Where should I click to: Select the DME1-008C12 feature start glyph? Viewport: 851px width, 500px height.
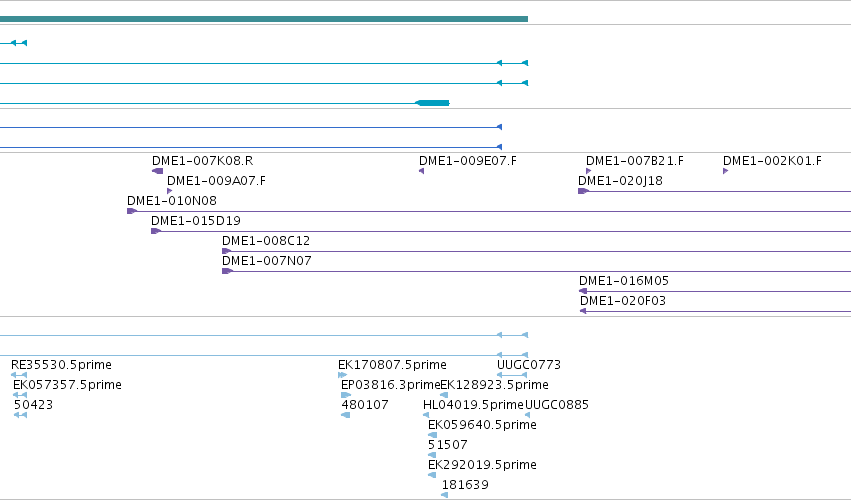(x=227, y=251)
